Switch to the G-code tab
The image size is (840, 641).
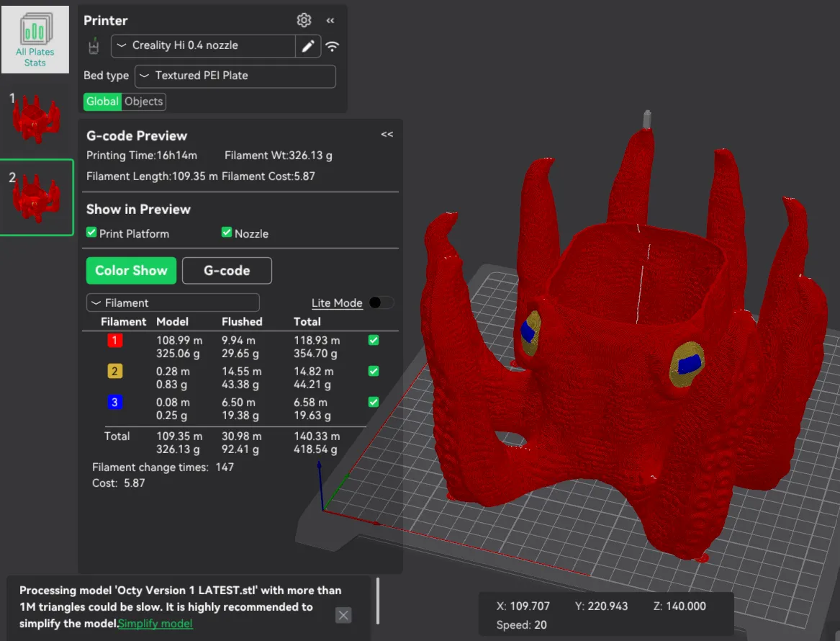(x=227, y=271)
